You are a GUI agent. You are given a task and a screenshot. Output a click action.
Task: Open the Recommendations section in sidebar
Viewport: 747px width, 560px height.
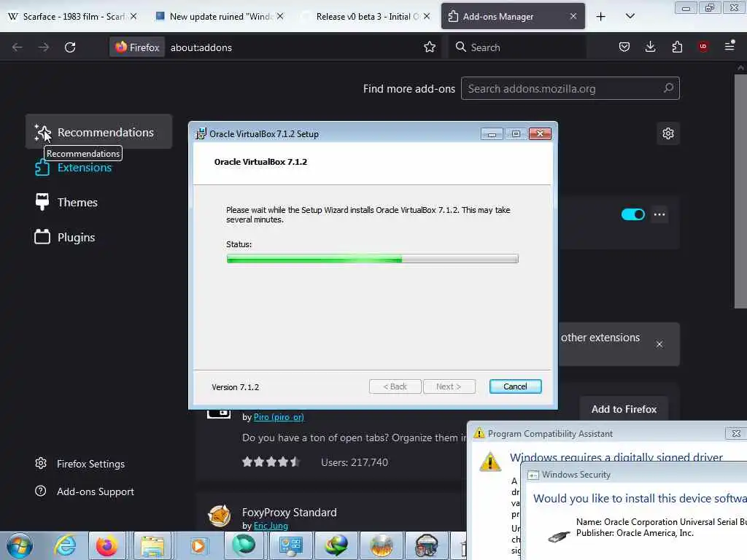point(98,132)
